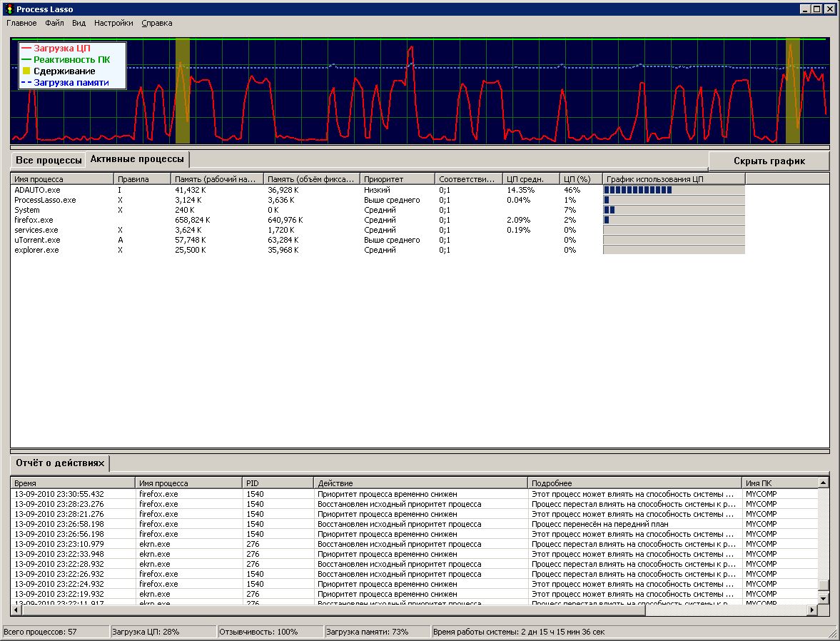
Task: Click the blue Загрузка памяти legend entry
Action: point(65,83)
